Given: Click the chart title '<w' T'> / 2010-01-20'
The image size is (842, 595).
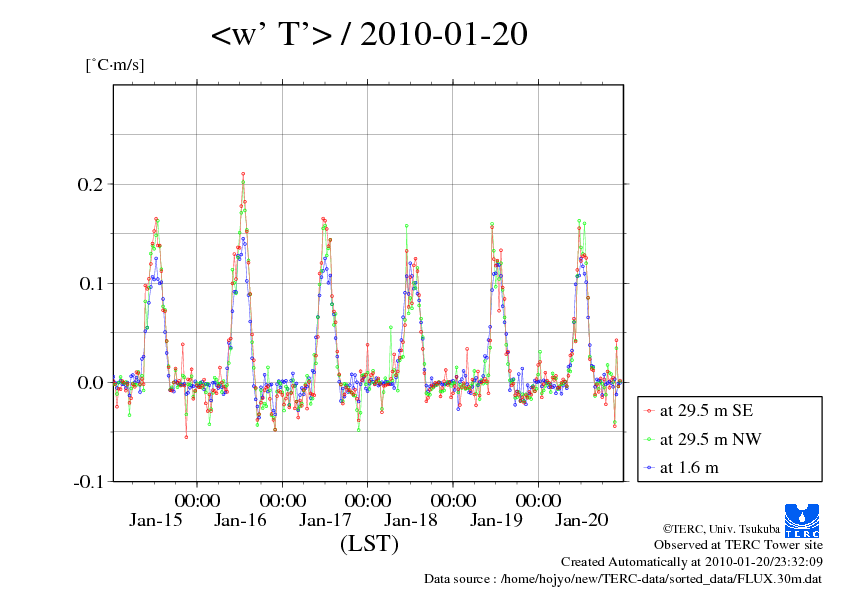Looking at the screenshot, I should tap(369, 34).
